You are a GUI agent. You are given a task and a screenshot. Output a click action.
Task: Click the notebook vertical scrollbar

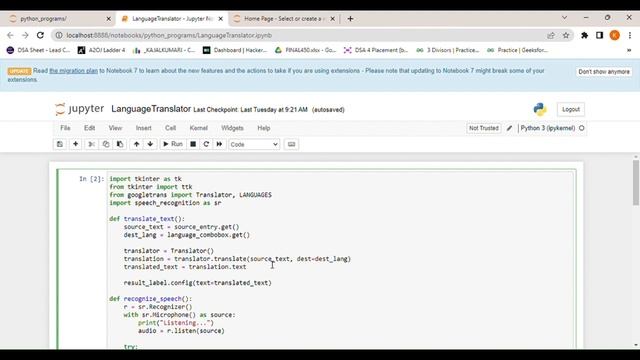pos(636,182)
